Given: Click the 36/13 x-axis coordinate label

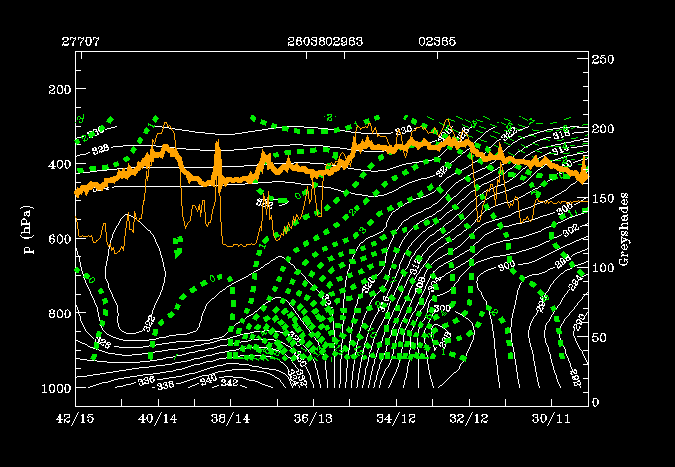Looking at the screenshot, I should coord(314,417).
